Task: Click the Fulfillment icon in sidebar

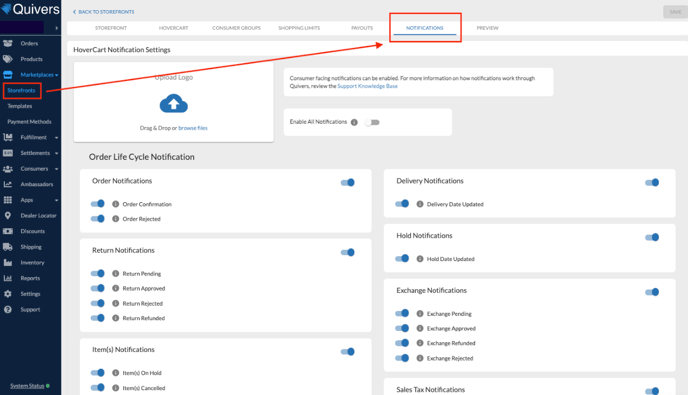Action: (x=8, y=137)
